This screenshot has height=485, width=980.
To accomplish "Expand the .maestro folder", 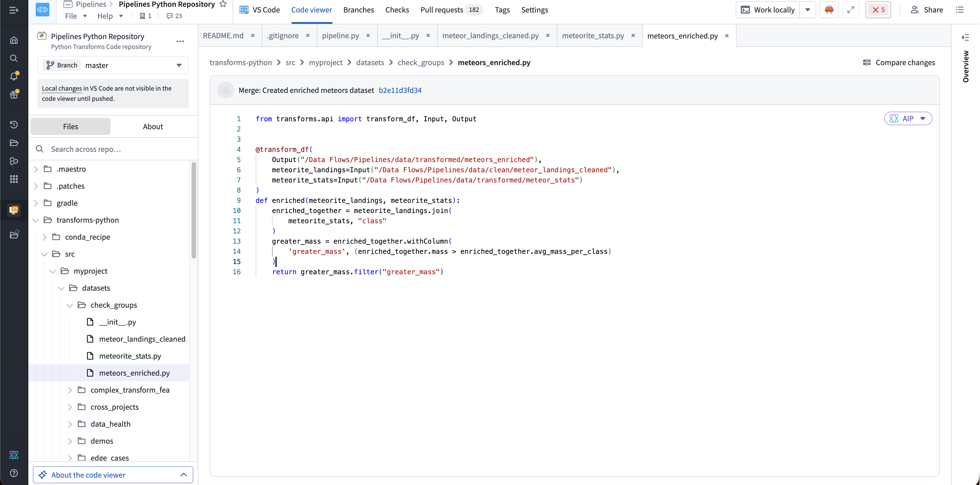I will pyautogui.click(x=36, y=169).
